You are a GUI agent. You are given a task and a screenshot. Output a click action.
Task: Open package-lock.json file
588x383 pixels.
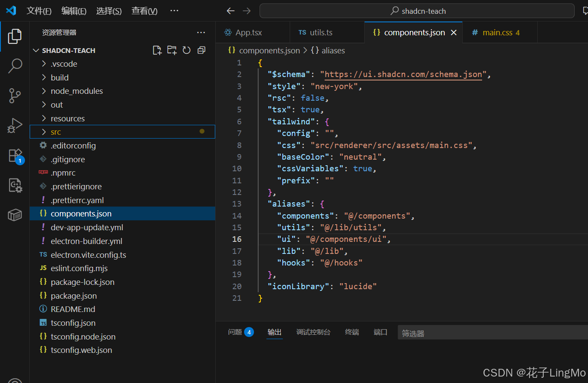click(x=122, y=282)
